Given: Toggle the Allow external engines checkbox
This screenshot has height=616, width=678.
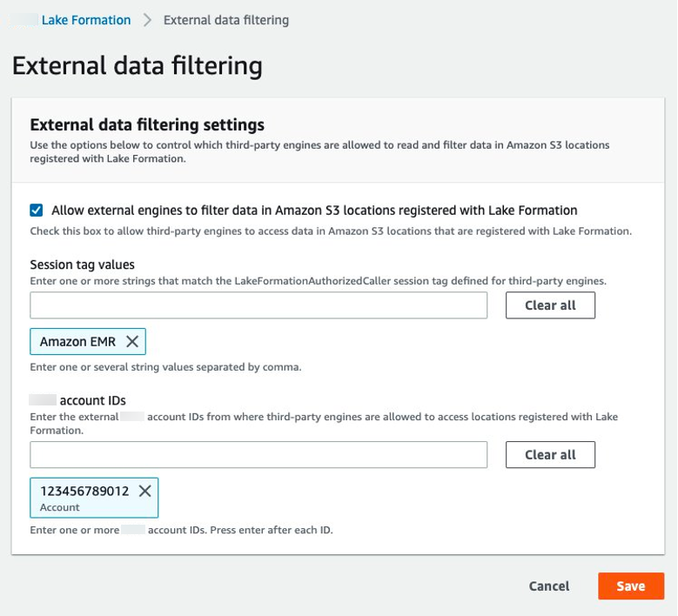Looking at the screenshot, I should (36, 210).
